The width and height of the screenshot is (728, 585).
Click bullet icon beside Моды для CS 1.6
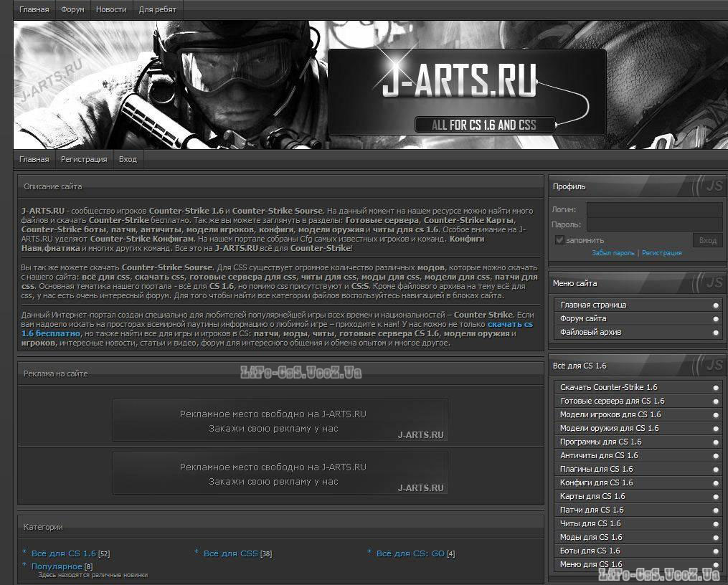[716, 538]
